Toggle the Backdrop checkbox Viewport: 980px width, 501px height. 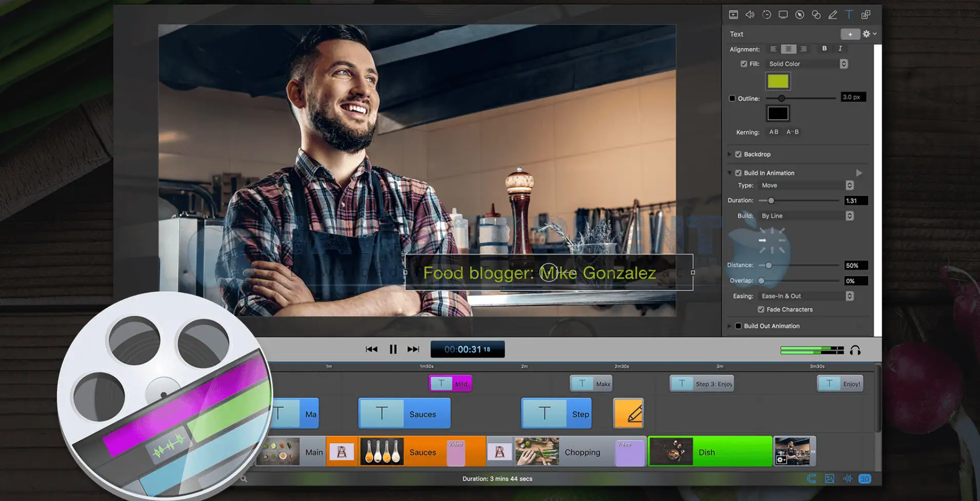pyautogui.click(x=738, y=155)
